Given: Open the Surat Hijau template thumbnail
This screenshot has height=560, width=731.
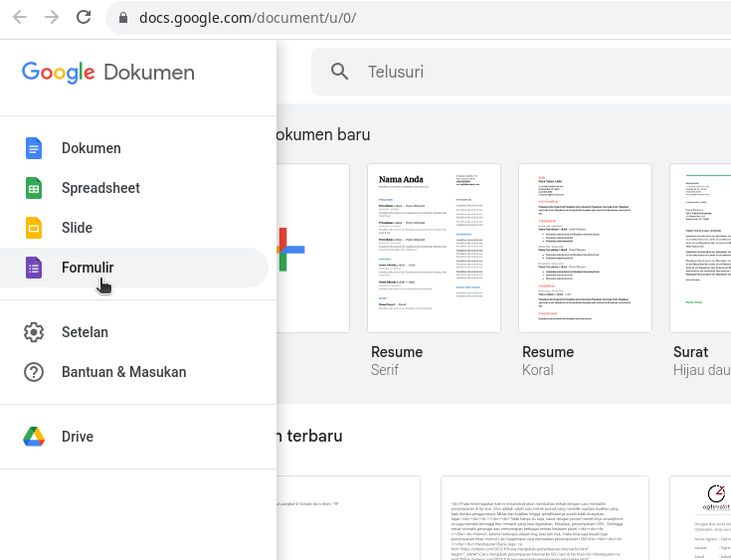Looking at the screenshot, I should [x=700, y=248].
